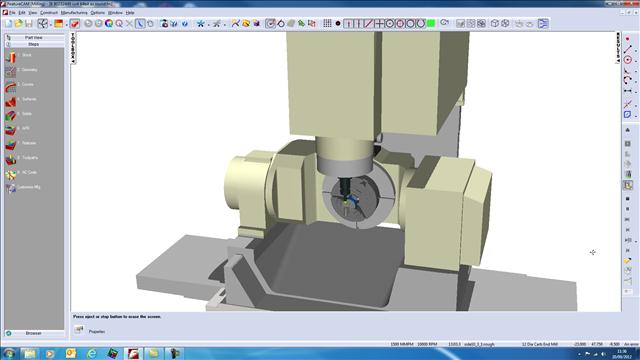
Task: Expand the Results vertical panel tab
Action: (618, 48)
